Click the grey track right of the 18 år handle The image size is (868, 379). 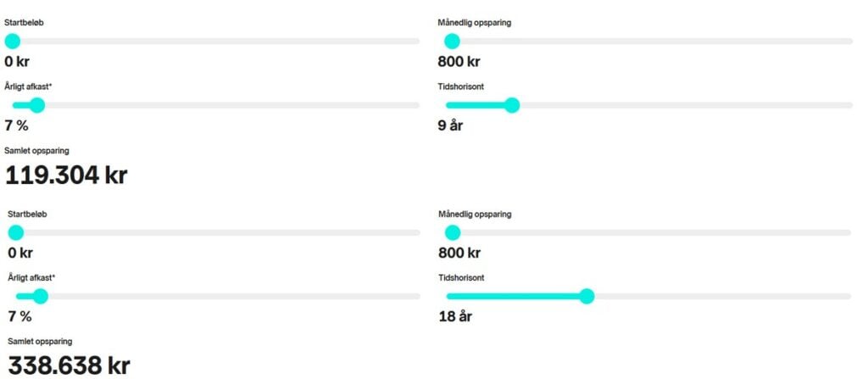pyautogui.click(x=721, y=296)
